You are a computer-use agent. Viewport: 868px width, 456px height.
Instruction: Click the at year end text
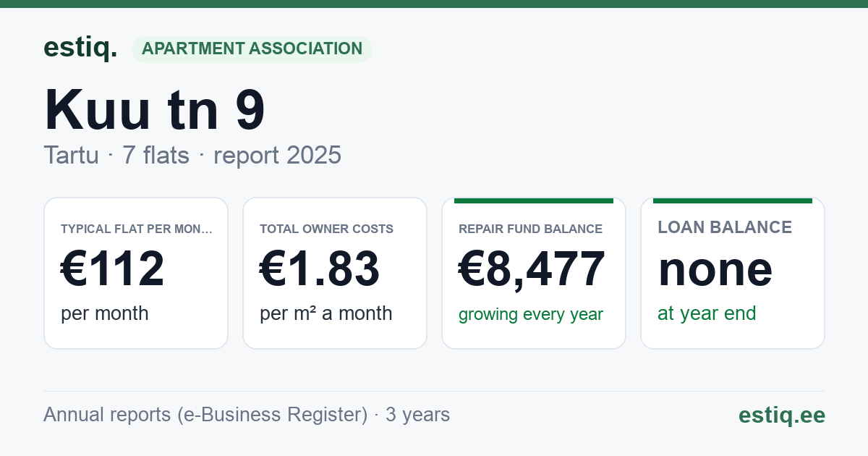click(x=707, y=313)
